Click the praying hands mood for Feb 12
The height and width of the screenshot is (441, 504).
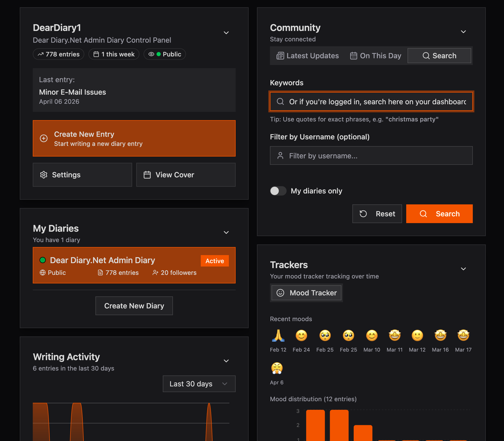(278, 335)
